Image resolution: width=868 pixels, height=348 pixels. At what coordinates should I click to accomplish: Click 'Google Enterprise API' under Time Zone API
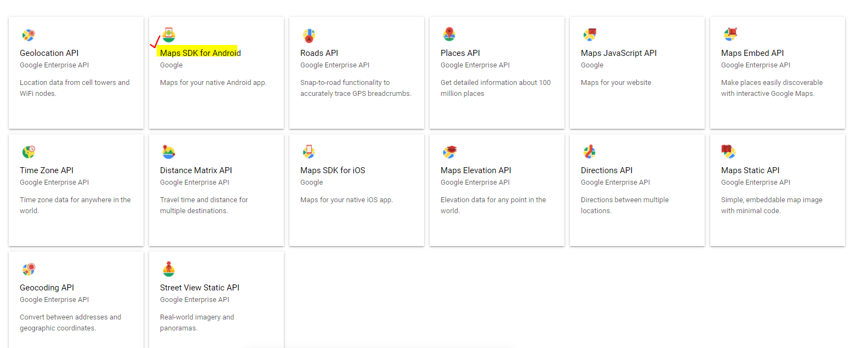54,182
